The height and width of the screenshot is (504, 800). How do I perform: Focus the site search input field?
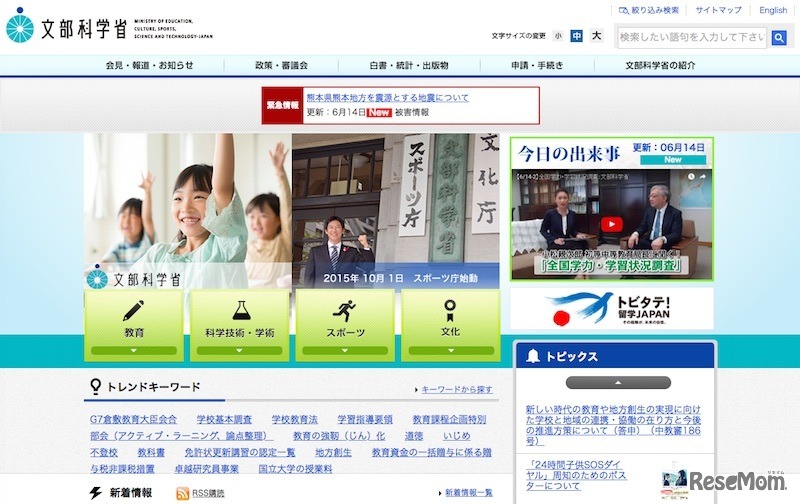tap(692, 38)
